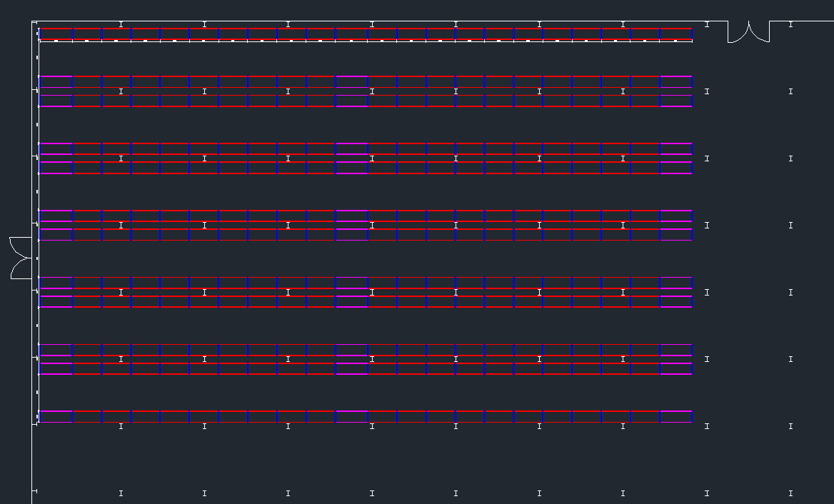Pick the bottom-left column marker
Image resolution: width=834 pixels, height=504 pixels.
pyautogui.click(x=121, y=493)
